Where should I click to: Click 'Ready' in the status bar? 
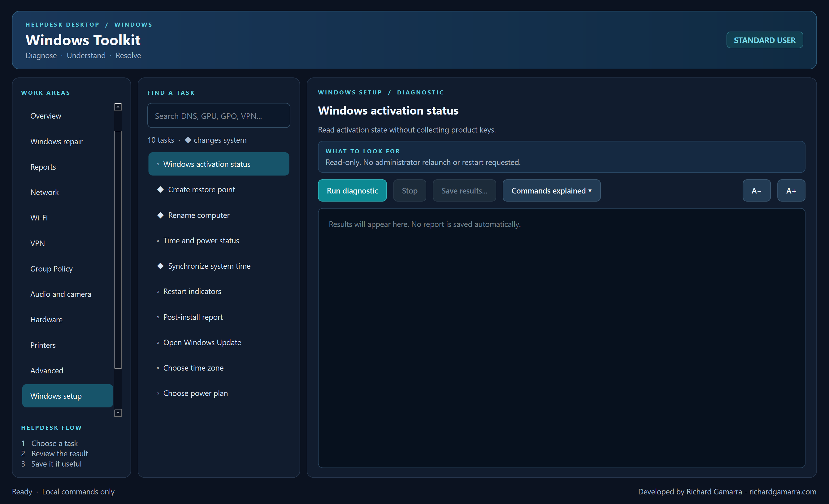[22, 492]
